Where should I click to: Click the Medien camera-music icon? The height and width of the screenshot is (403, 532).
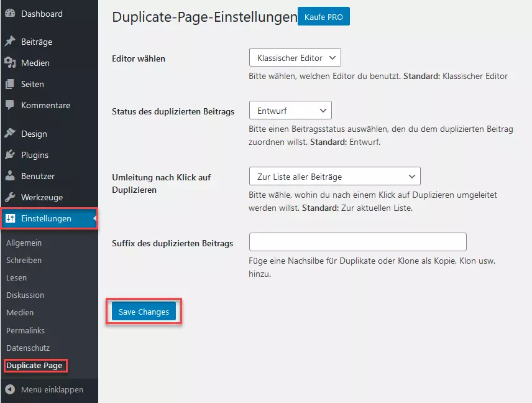[10, 62]
